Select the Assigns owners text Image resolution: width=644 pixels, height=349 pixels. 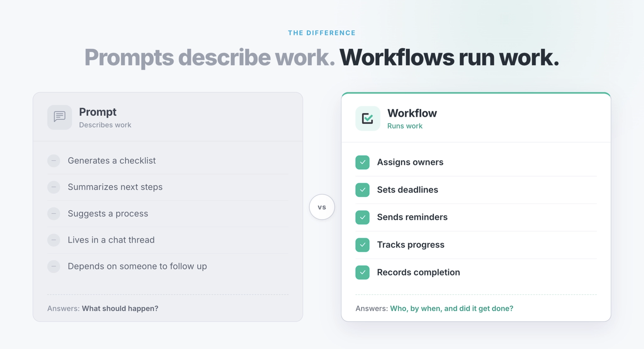410,162
